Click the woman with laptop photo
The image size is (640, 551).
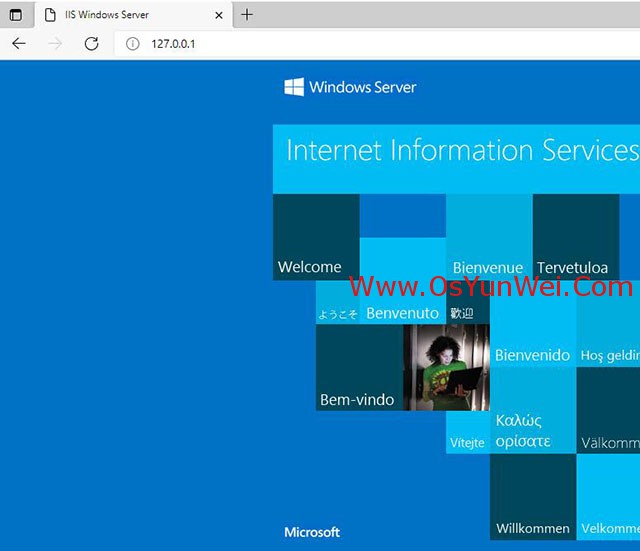(x=447, y=367)
